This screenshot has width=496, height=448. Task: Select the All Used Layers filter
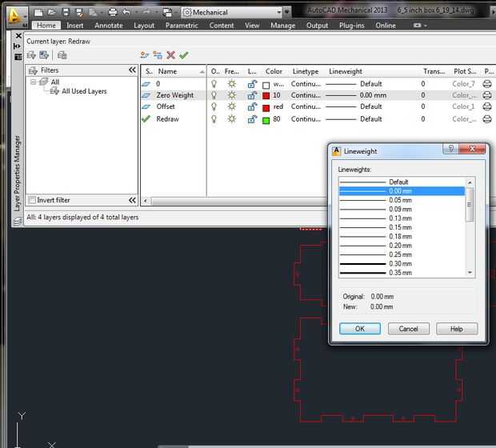(x=84, y=91)
